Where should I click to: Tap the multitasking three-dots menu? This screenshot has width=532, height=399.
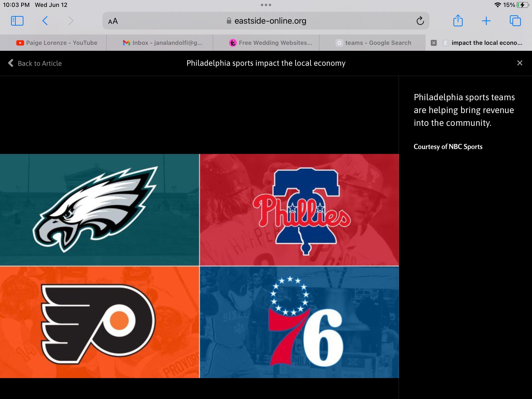(x=266, y=5)
